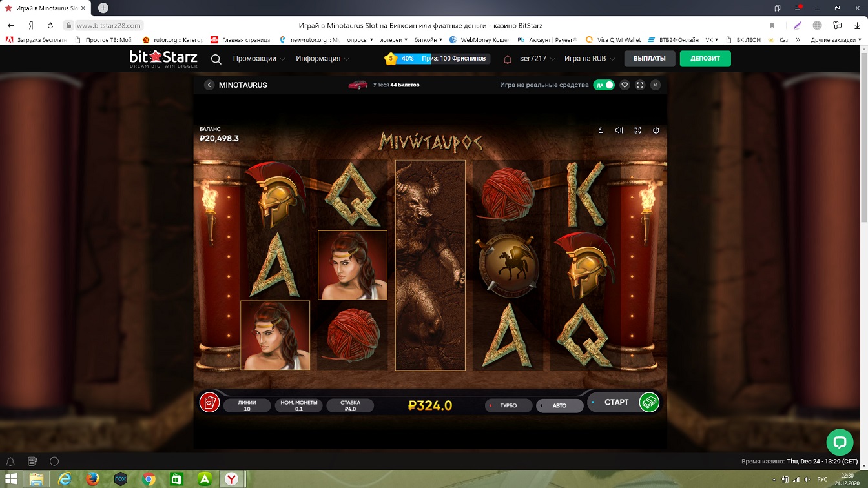The width and height of the screenshot is (868, 488).
Task: Enter in-game fullscreen mode
Action: click(x=637, y=130)
